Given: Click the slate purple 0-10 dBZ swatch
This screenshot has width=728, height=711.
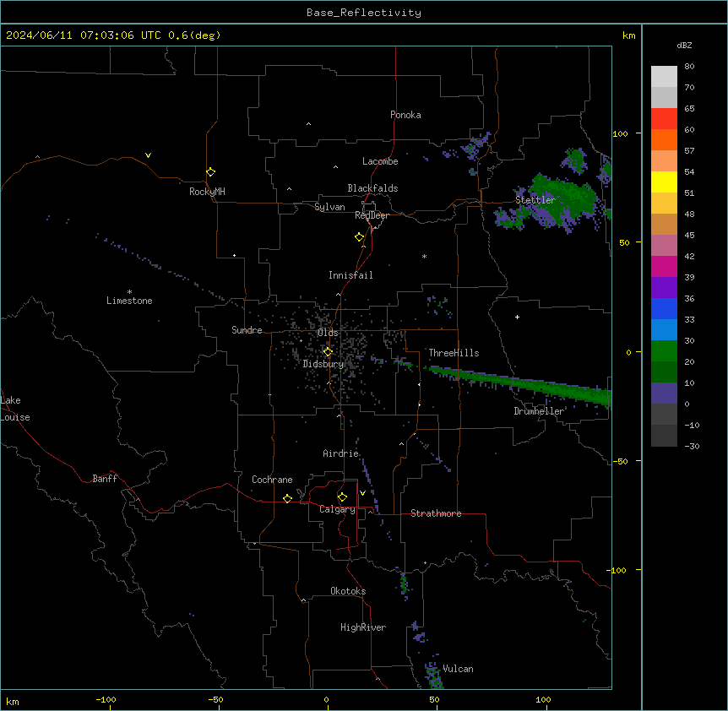Looking at the screenshot, I should click(x=664, y=393).
